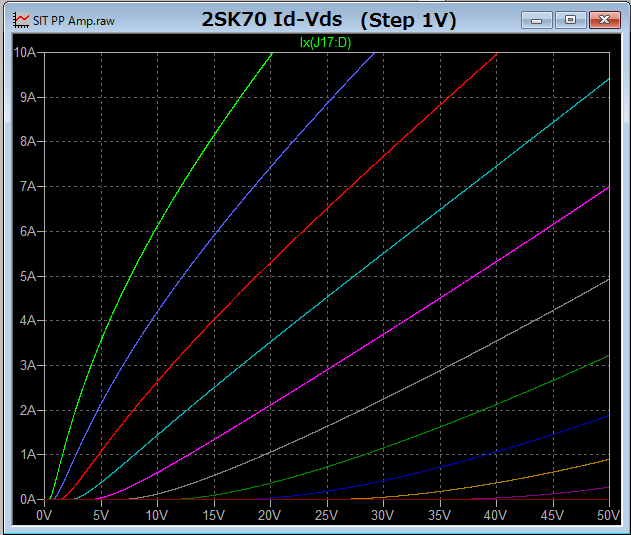
Task: Click the 30V horizontal axis label
Action: 383,515
